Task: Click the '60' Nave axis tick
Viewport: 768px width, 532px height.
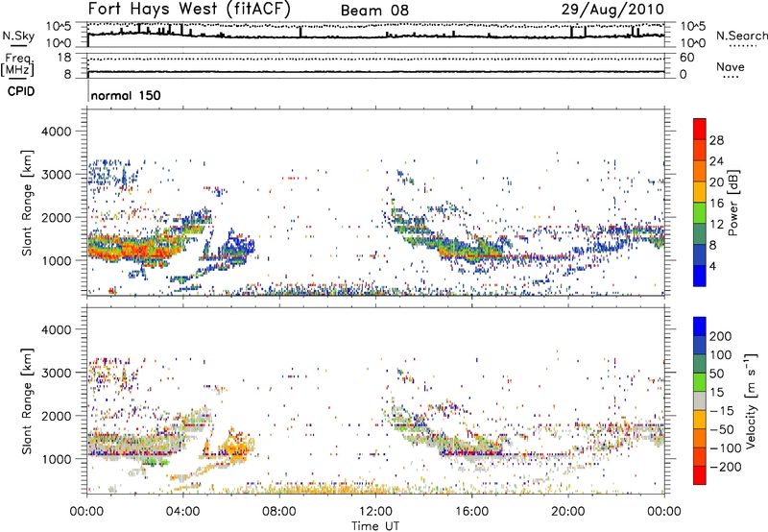Action: pyautogui.click(x=686, y=58)
